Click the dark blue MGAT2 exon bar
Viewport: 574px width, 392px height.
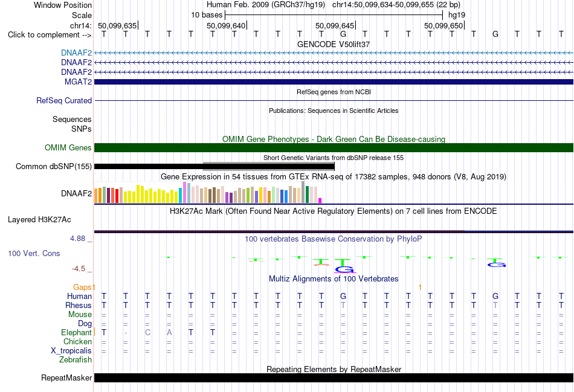[x=334, y=82]
